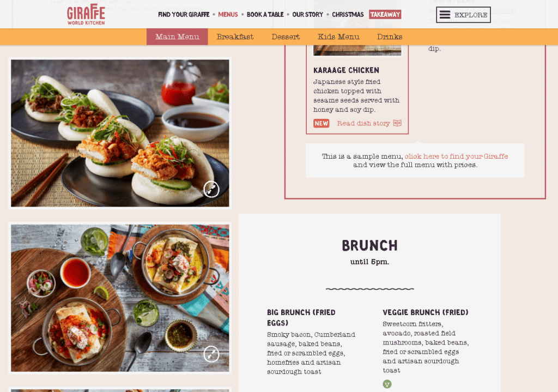Select the Main Menu tab
Image resolution: width=558 pixels, height=392 pixels.
click(177, 37)
